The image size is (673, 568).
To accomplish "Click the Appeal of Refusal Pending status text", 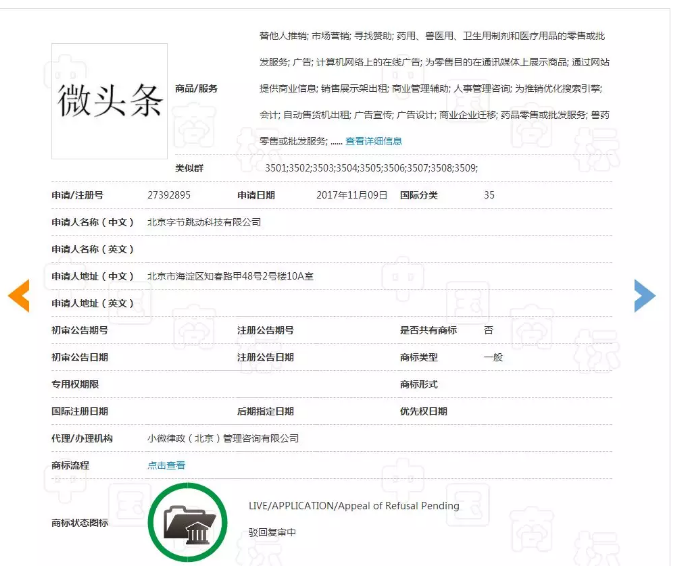I will click(354, 506).
